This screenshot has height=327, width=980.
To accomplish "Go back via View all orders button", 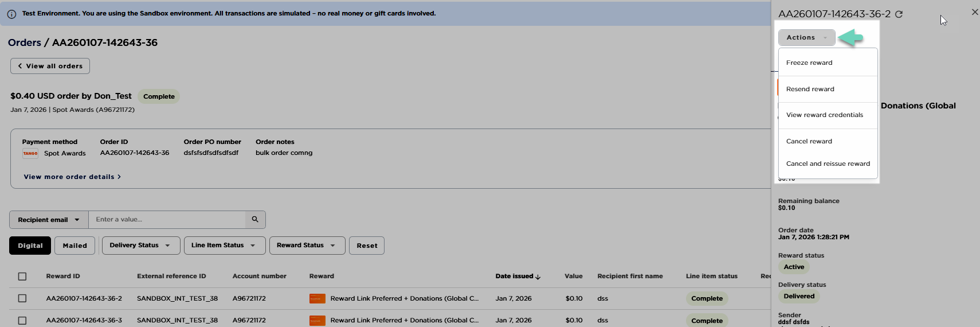I will coord(50,66).
